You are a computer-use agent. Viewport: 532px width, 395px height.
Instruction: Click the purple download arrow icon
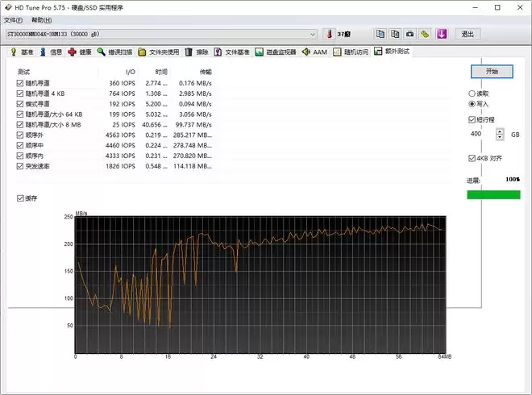(441, 34)
